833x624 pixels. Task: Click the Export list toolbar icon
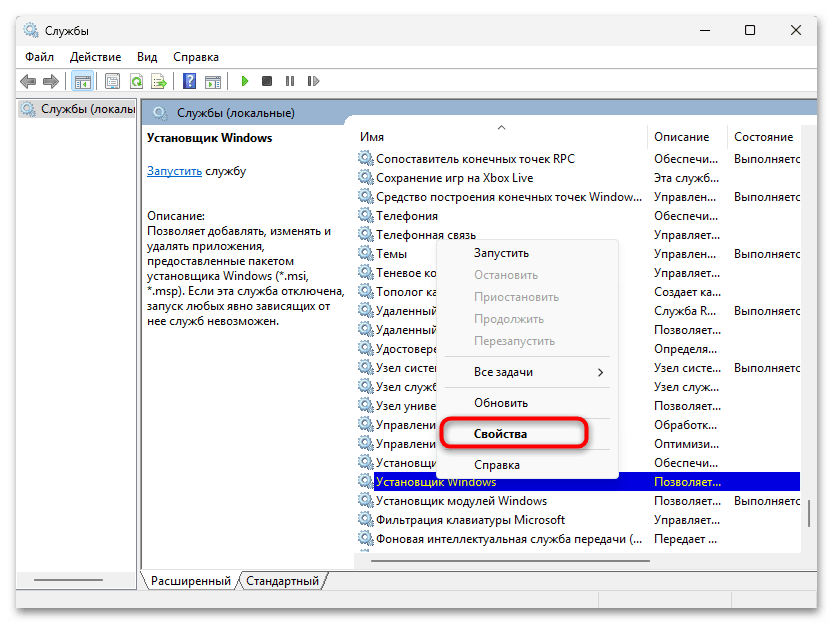tap(159, 81)
